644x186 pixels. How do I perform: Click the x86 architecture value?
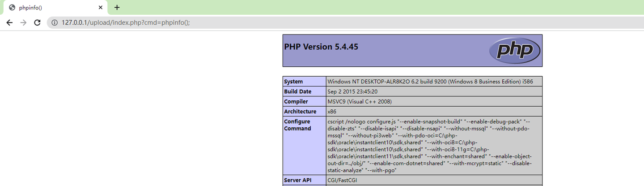point(331,111)
